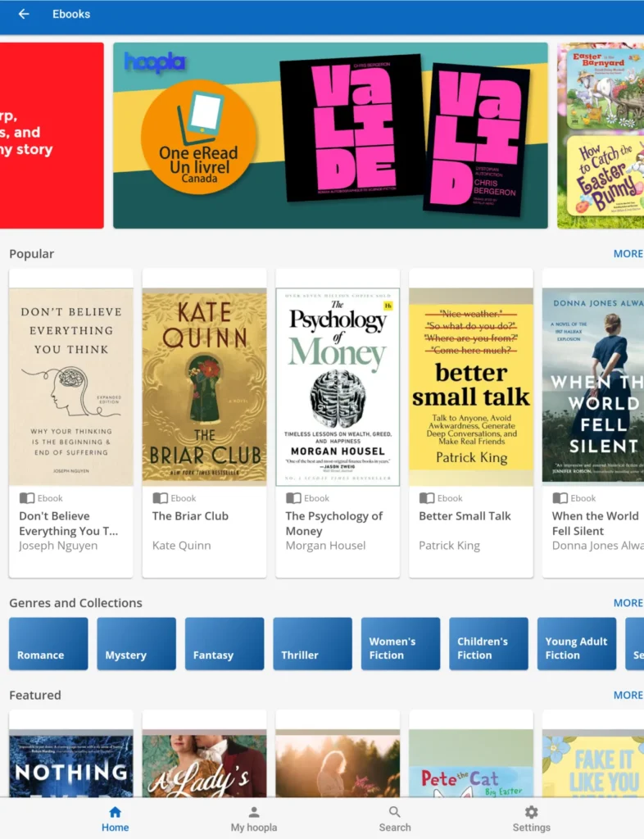Open the Children's Fiction collection
This screenshot has height=839, width=644.
(488, 644)
